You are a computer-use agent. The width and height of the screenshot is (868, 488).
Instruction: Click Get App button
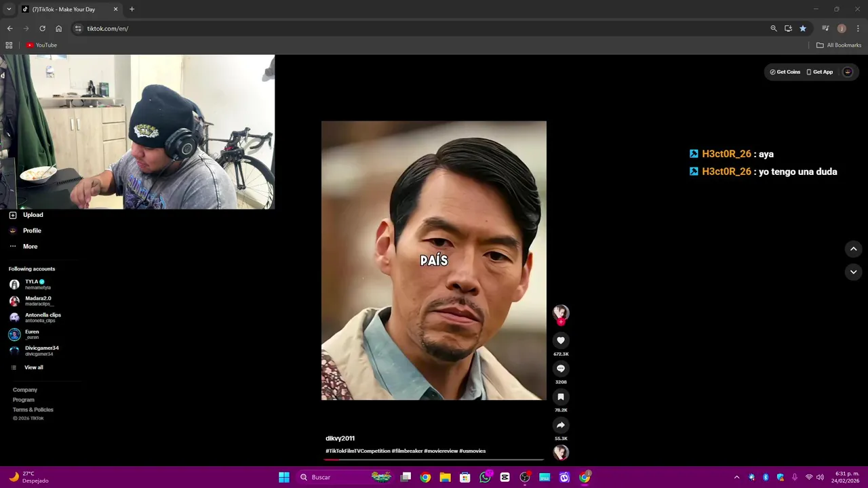(x=820, y=72)
